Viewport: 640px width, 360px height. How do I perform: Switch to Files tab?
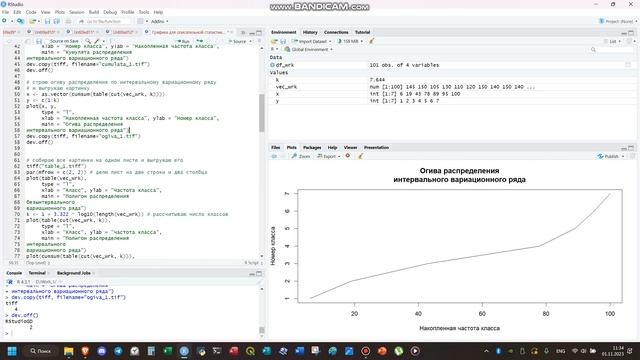click(276, 147)
